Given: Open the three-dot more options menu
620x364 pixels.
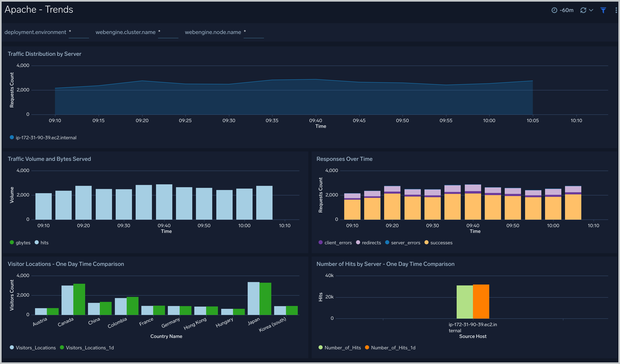Looking at the screenshot, I should (616, 10).
